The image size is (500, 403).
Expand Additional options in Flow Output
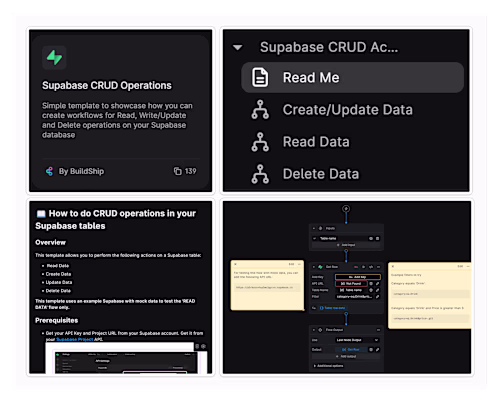pyautogui.click(x=328, y=366)
